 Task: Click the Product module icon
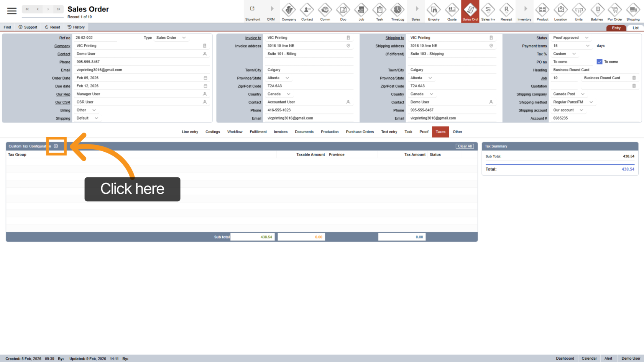click(x=542, y=10)
